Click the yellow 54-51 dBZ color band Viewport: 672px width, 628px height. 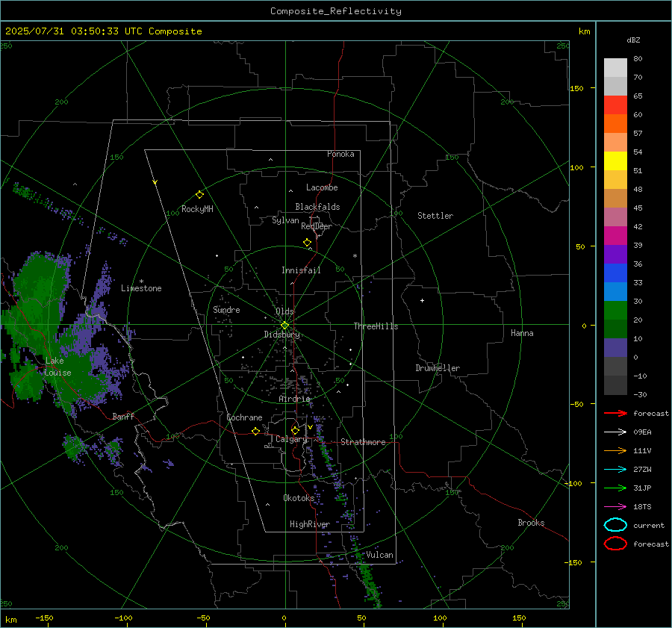[615, 161]
